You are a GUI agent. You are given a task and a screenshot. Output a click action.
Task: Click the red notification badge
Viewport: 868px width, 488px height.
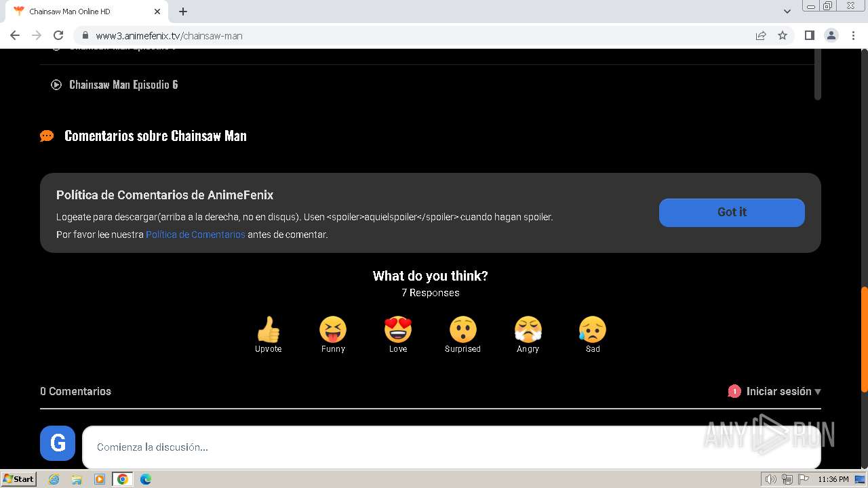[x=734, y=391]
